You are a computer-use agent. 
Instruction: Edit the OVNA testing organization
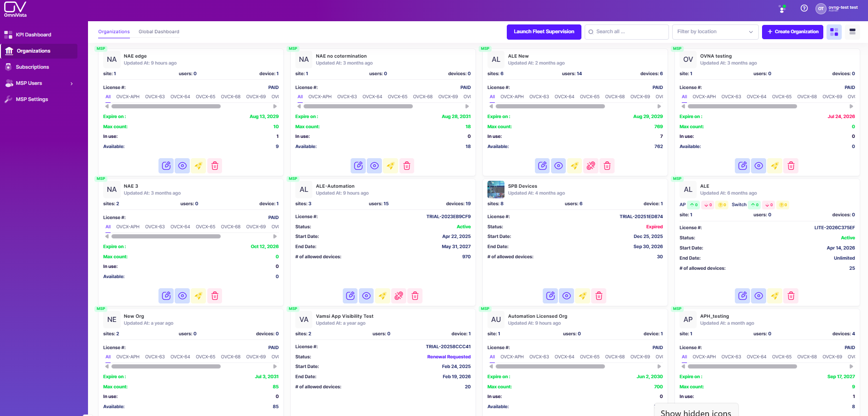(x=743, y=166)
